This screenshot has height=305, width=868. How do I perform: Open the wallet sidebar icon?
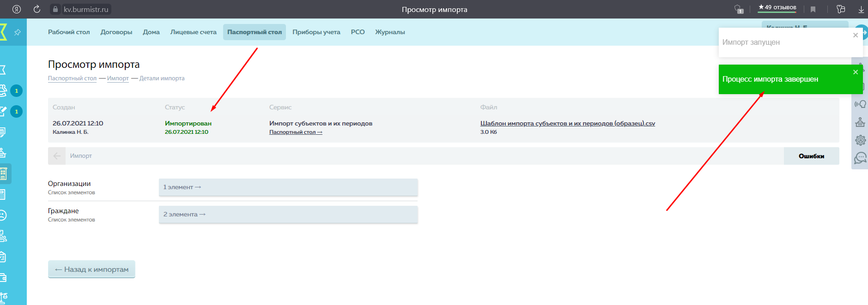pyautogui.click(x=3, y=277)
